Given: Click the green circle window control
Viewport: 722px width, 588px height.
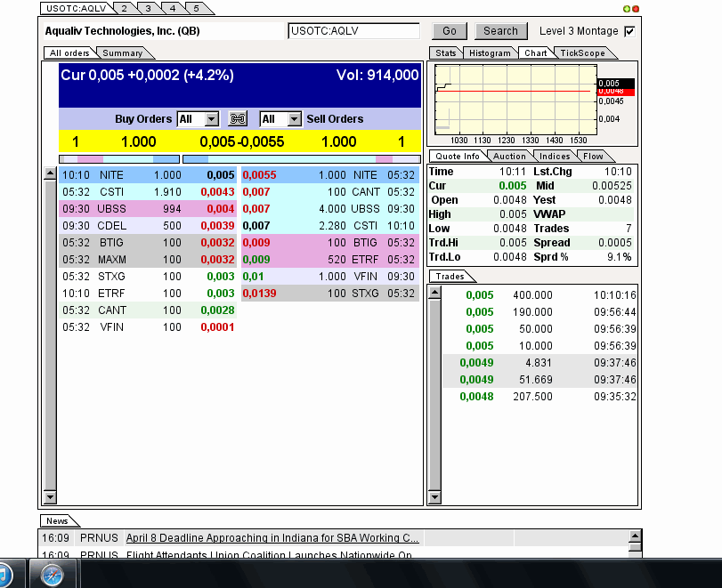Looking at the screenshot, I should tap(626, 9).
